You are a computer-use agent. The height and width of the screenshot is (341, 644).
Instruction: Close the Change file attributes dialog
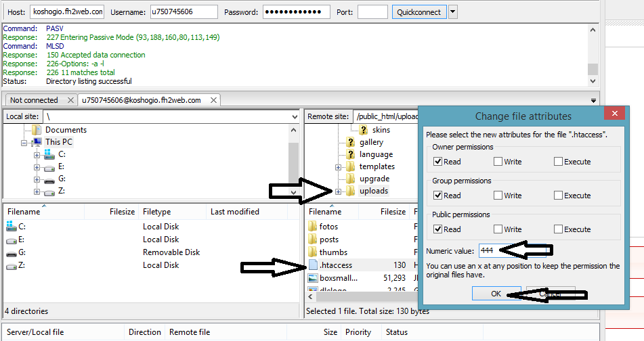[x=614, y=113]
